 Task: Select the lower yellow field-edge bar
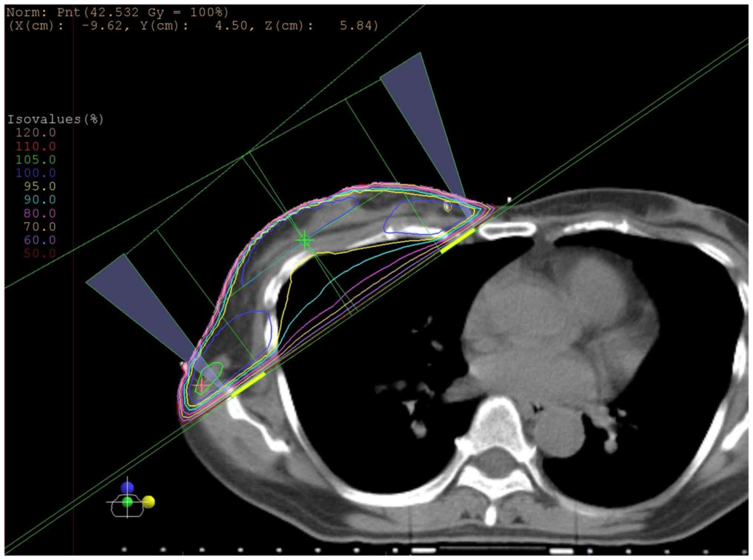pos(248,385)
